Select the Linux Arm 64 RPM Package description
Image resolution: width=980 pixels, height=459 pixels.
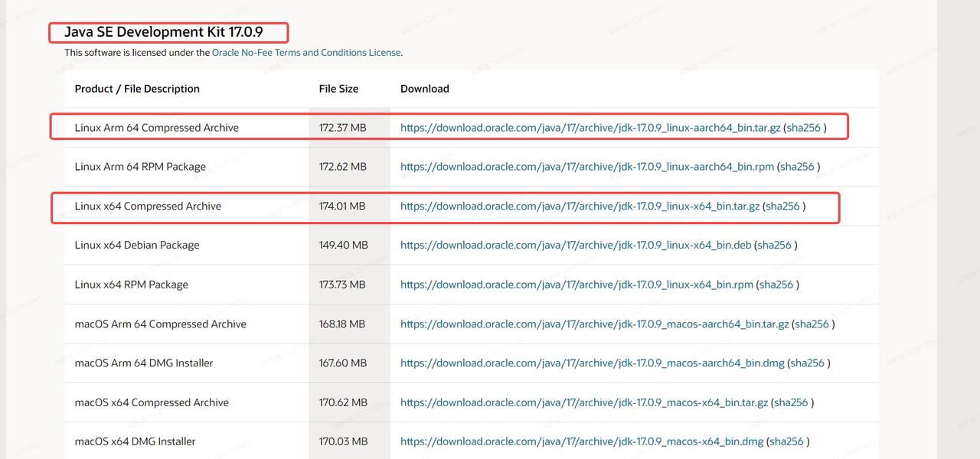click(x=140, y=167)
